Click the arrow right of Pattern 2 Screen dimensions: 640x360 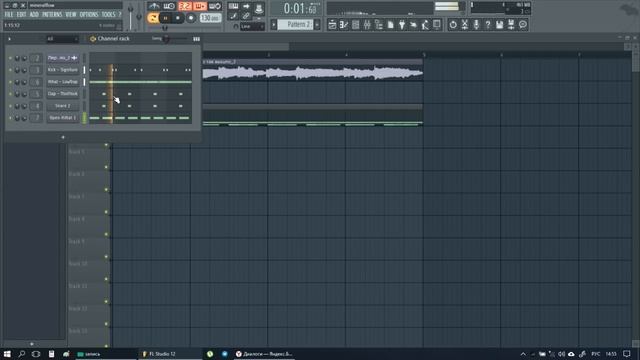(x=317, y=24)
